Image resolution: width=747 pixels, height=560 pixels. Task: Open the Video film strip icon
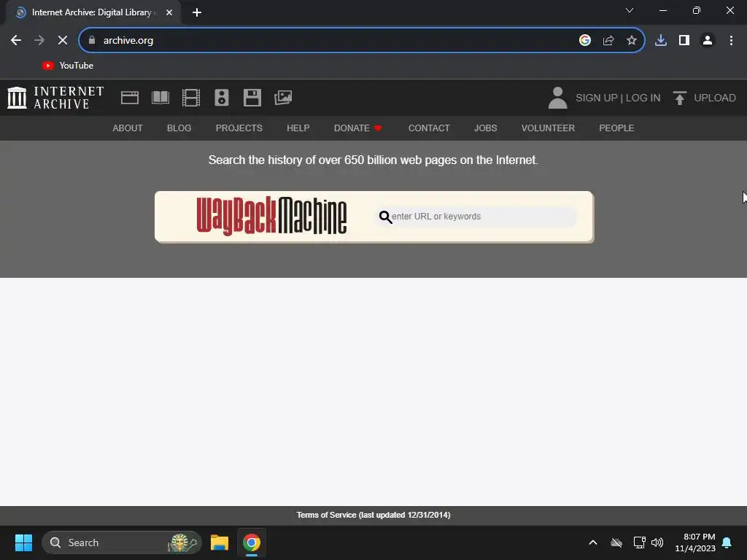(x=191, y=98)
